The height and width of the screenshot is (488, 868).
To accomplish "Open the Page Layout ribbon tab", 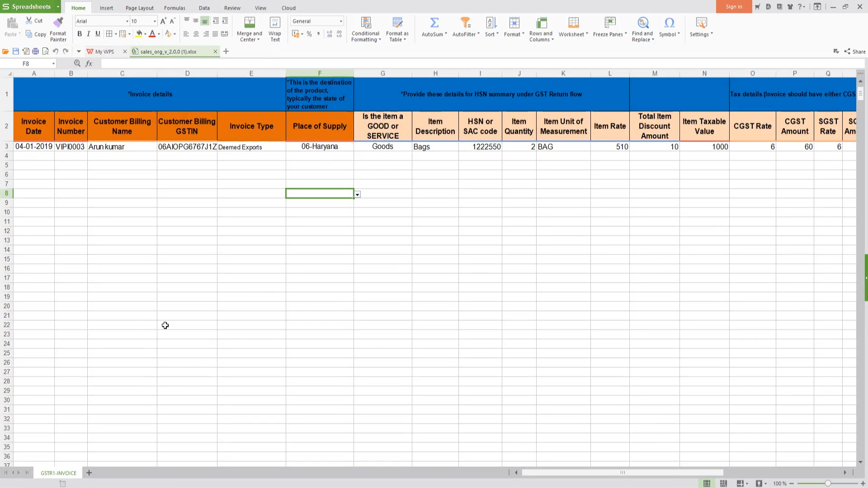I will (139, 8).
